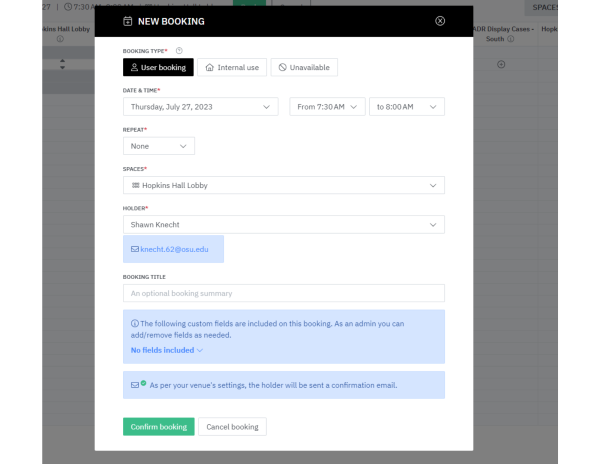
Task: Click the blocked icon on Unavailable
Action: pos(282,67)
